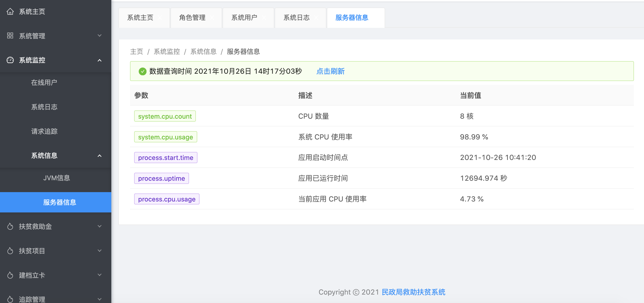644x303 pixels.
Task: Expand the 扶贫项目 menu chevron
Action: click(99, 251)
